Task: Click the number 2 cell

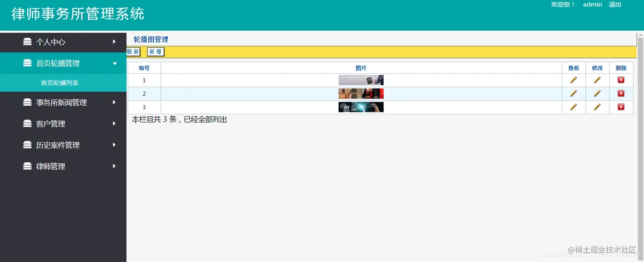Action: (x=144, y=94)
